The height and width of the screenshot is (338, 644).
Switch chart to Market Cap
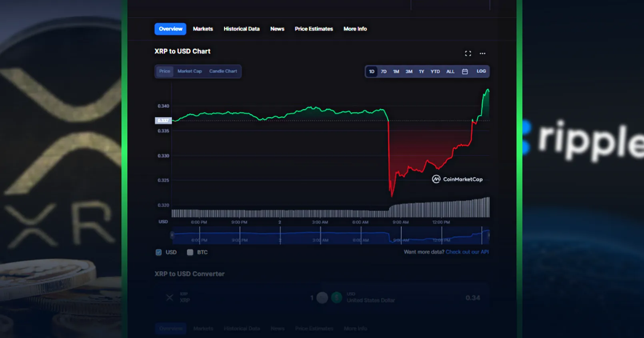(190, 71)
